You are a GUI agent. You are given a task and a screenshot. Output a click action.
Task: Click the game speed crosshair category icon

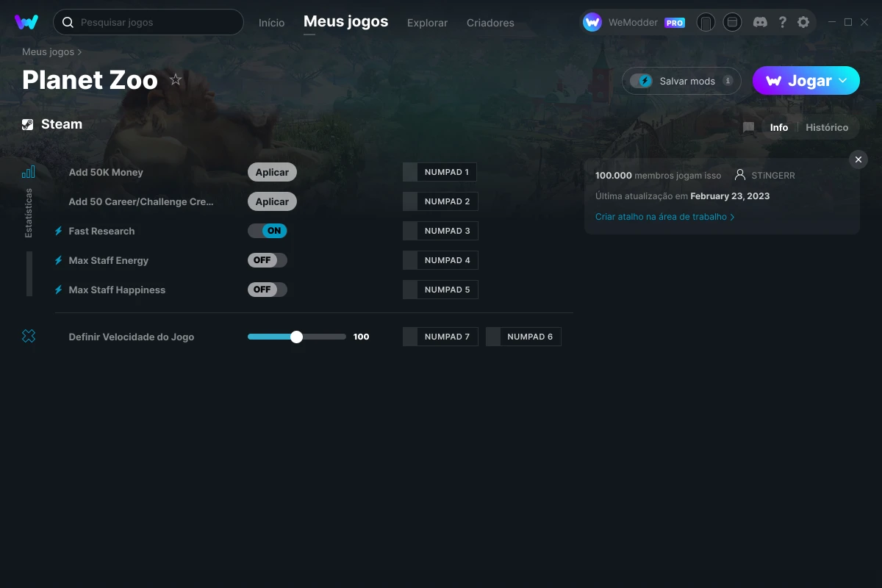[29, 336]
